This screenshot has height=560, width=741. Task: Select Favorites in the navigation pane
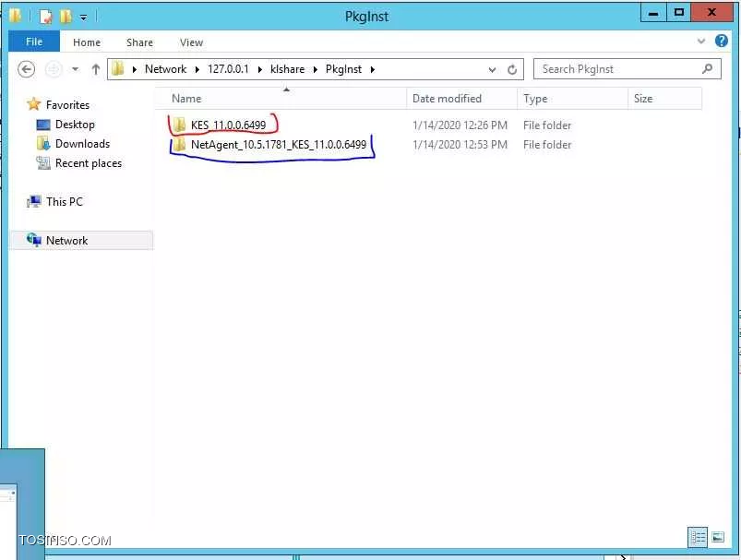coord(67,104)
